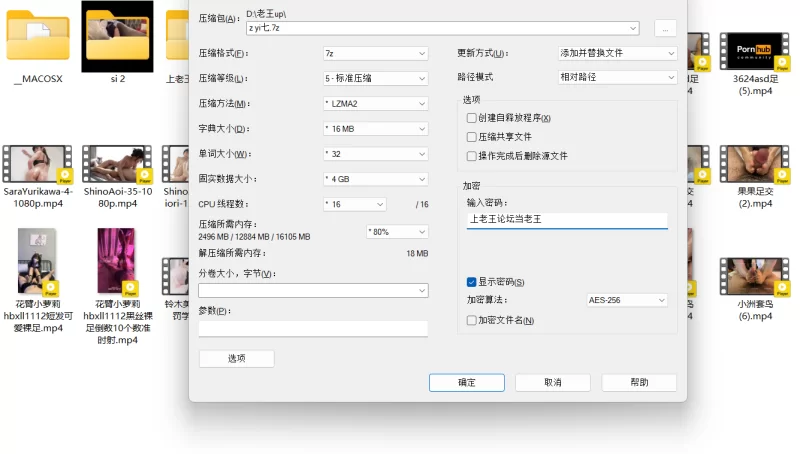
Task: Tick the 压缩共享文件 checkbox
Action: [472, 137]
